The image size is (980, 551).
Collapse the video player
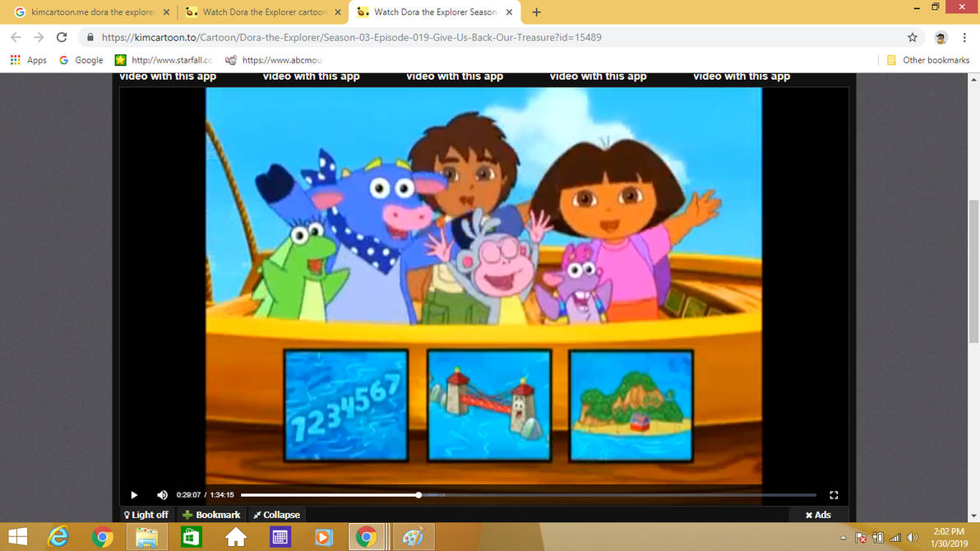(276, 515)
